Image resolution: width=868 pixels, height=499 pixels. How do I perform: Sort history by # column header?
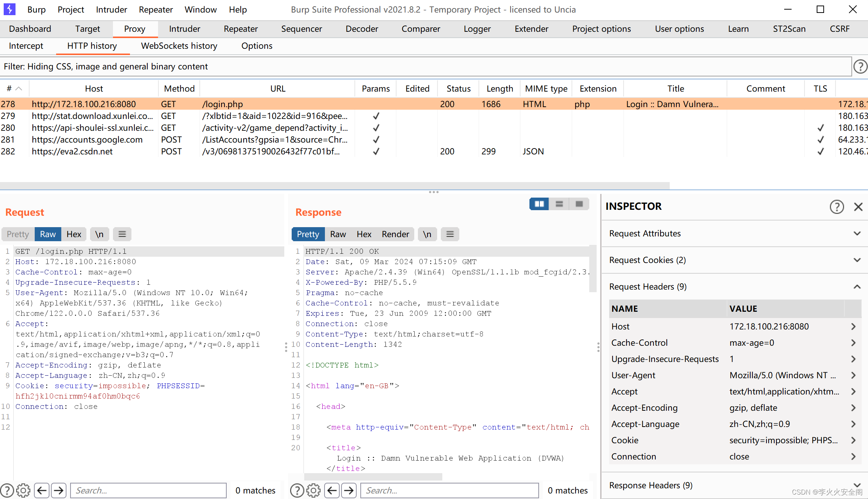click(14, 89)
